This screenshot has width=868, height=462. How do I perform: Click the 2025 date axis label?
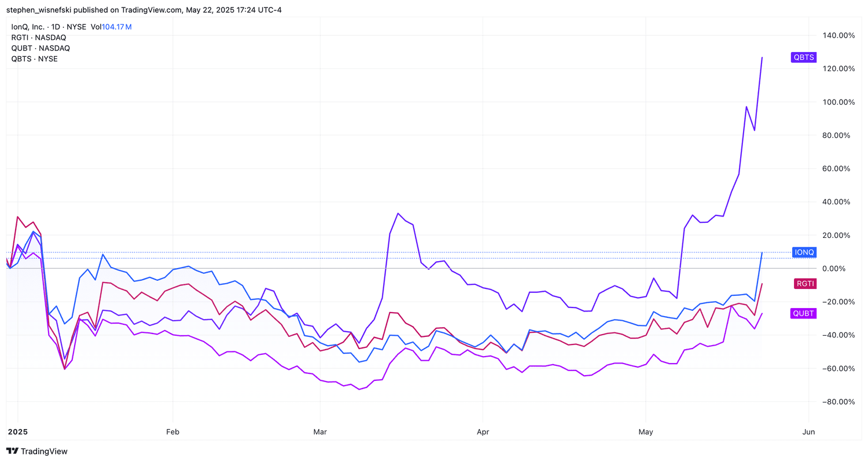click(18, 432)
